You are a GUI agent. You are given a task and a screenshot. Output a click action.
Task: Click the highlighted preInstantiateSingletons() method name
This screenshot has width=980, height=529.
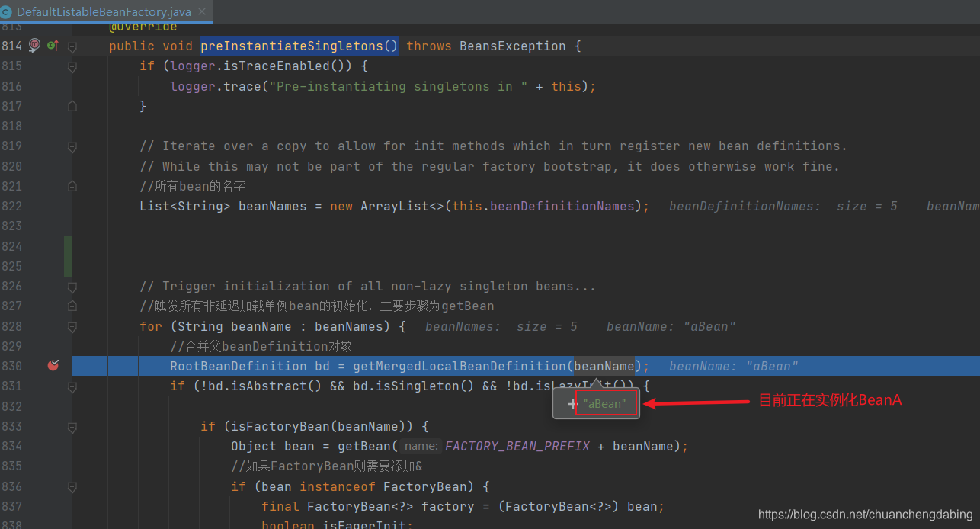click(x=299, y=46)
